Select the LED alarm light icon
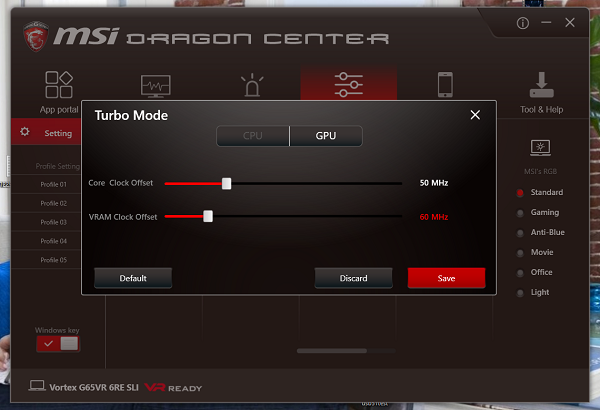This screenshot has height=410, width=600. point(252,85)
